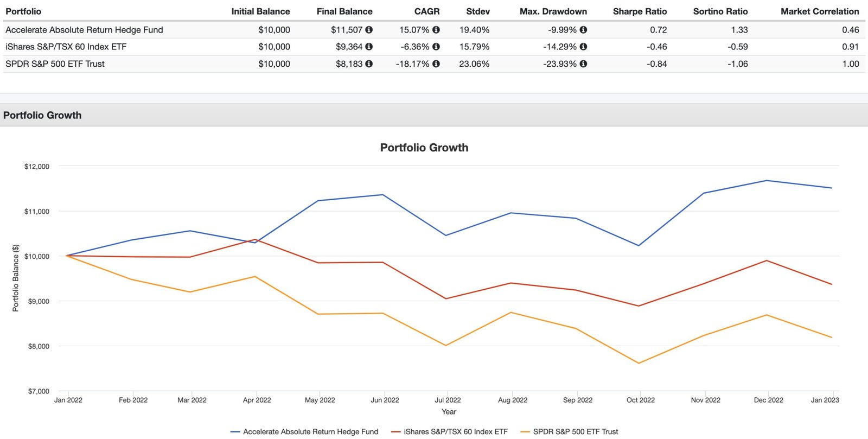Click info icon beside $8,183 final balance
Viewport: 868px width, 439px height.
pos(369,63)
